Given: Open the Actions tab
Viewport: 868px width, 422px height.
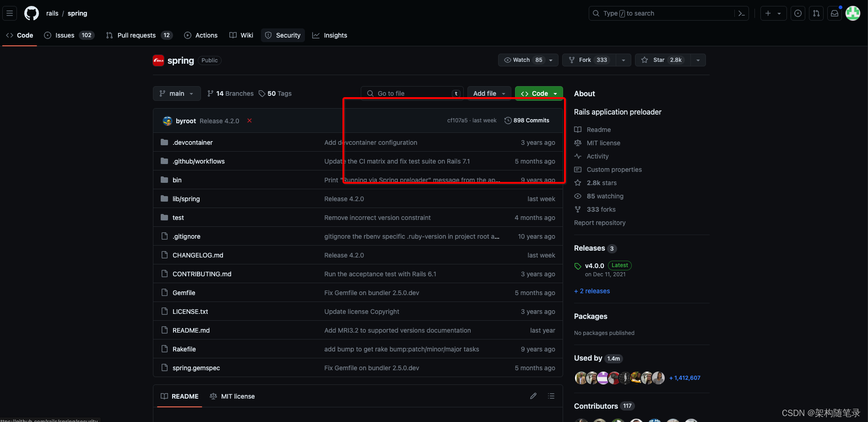Looking at the screenshot, I should click(201, 35).
